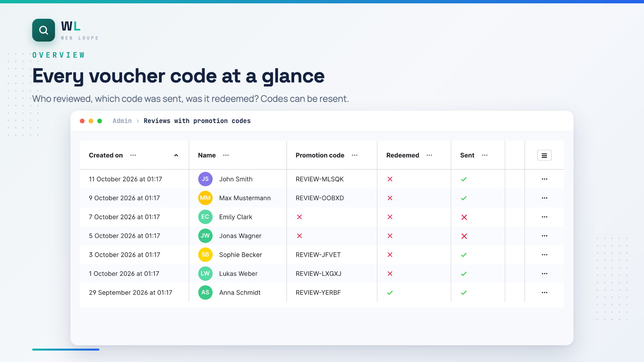Open row actions for Max Mustermann

pos(544,198)
